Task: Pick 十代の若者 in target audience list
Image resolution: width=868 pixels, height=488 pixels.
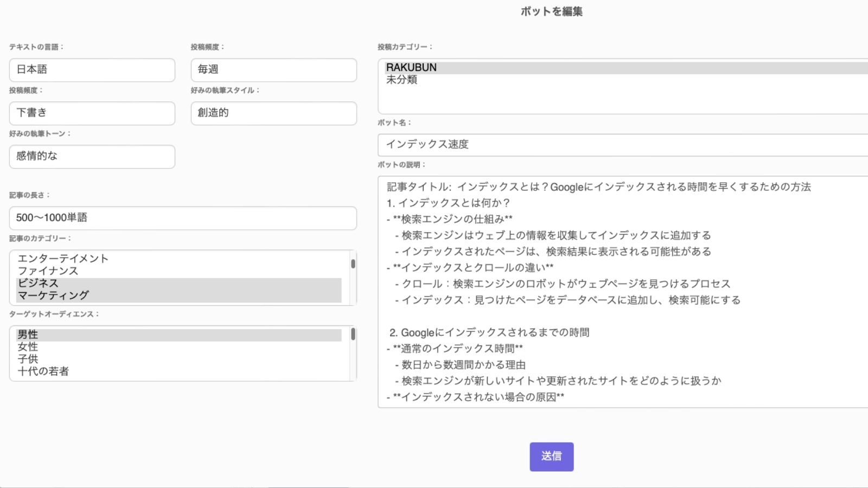Action: [43, 371]
